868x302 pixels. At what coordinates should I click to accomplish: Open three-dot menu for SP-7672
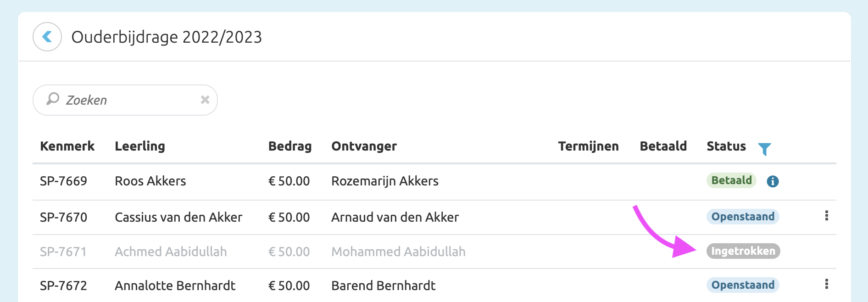click(x=826, y=284)
